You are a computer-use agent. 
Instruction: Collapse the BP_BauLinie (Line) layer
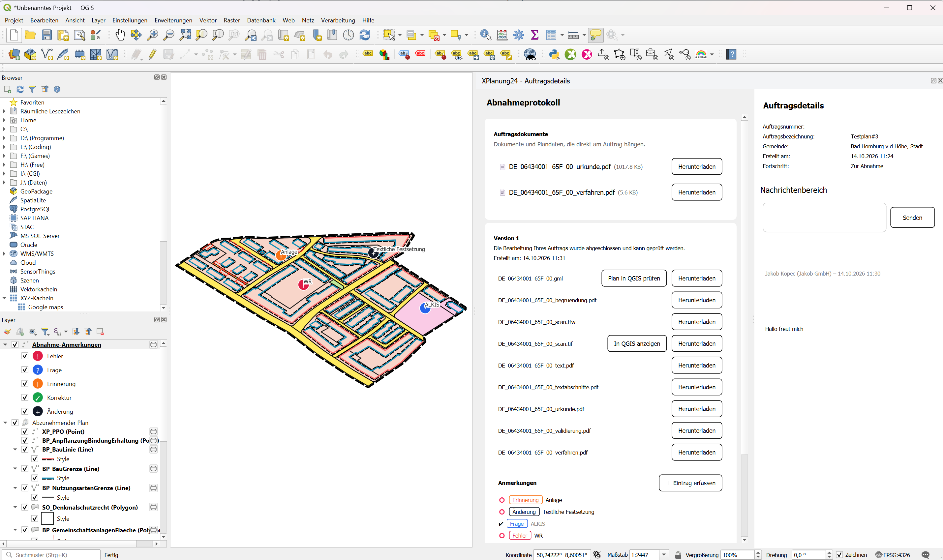[15, 450]
